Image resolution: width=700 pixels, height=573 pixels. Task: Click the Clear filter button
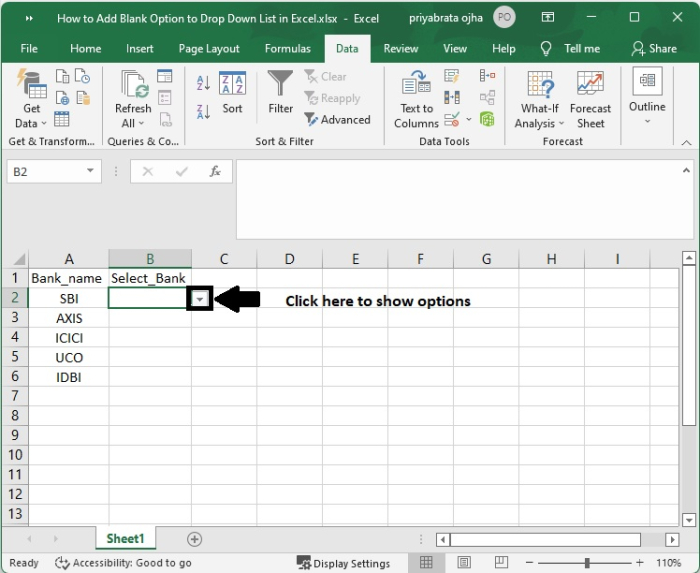(x=325, y=77)
